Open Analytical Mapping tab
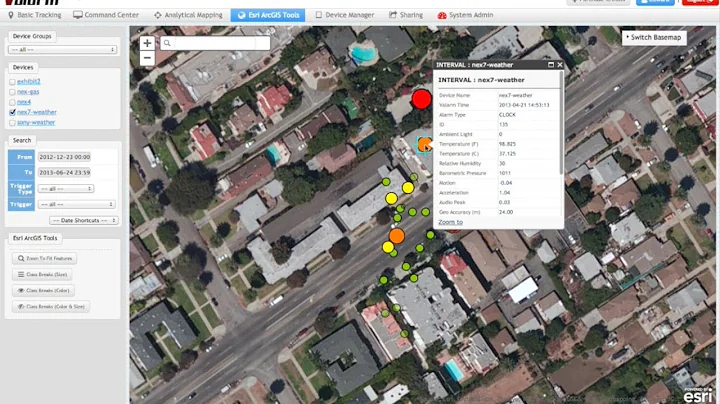This screenshot has height=404, width=720. pos(188,15)
